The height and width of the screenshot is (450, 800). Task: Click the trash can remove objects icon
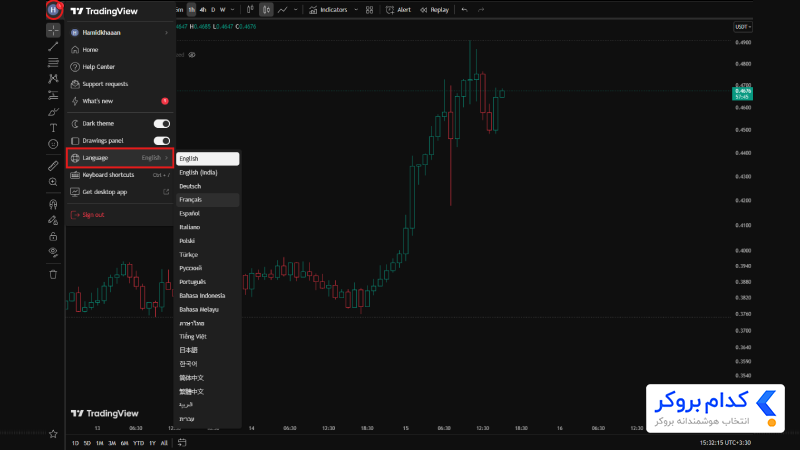[53, 274]
